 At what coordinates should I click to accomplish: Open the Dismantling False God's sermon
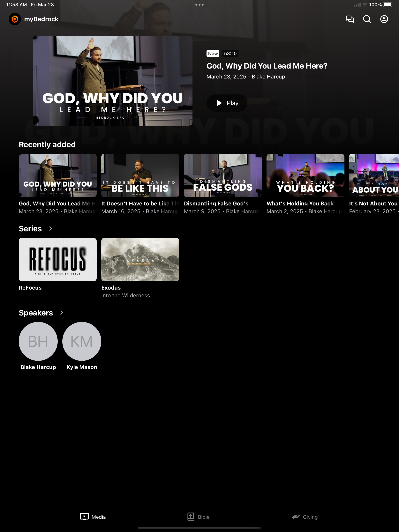pyautogui.click(x=223, y=175)
